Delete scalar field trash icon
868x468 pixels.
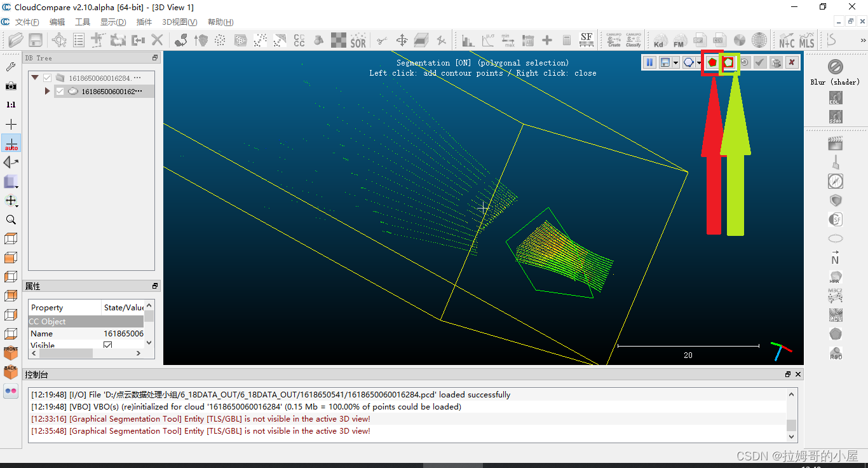click(527, 40)
